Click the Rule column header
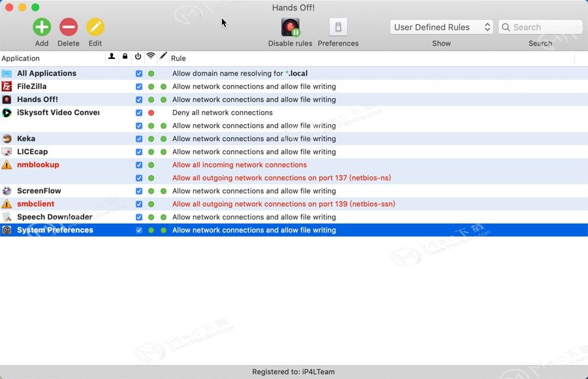The image size is (588, 379). click(x=178, y=58)
